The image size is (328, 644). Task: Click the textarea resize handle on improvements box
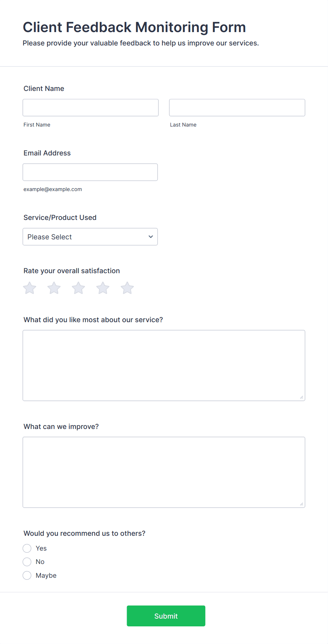(x=302, y=504)
